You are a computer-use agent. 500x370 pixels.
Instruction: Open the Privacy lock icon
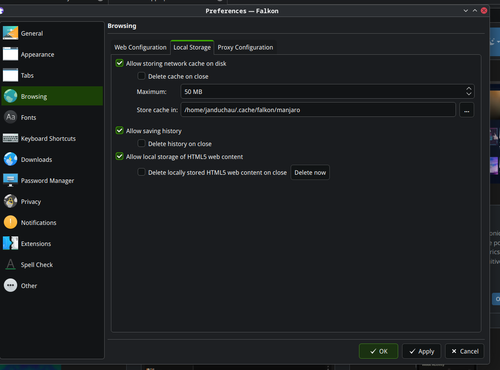point(10,201)
